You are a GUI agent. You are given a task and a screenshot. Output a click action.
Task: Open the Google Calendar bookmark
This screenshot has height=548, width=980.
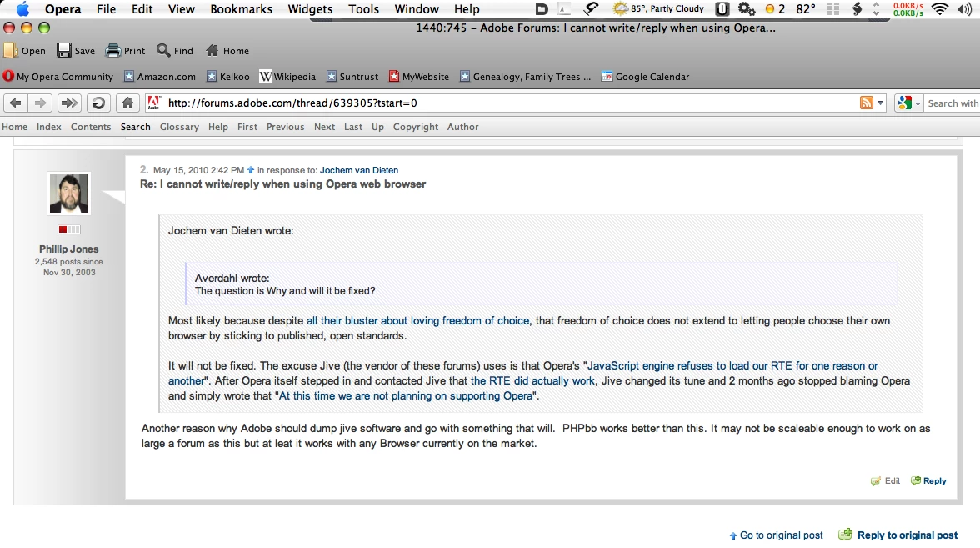tap(646, 77)
